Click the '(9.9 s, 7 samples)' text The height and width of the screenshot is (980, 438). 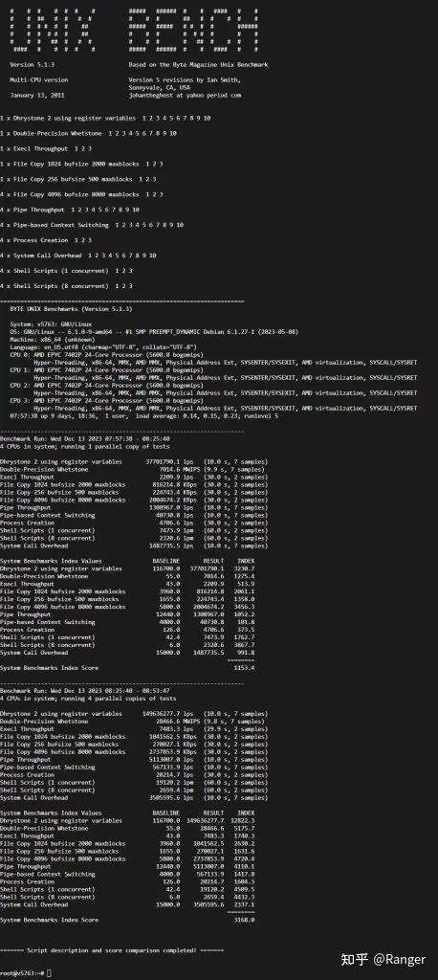click(234, 469)
